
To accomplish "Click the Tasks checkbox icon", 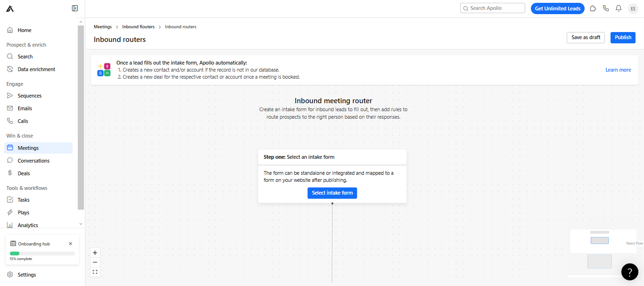I will 10,200.
